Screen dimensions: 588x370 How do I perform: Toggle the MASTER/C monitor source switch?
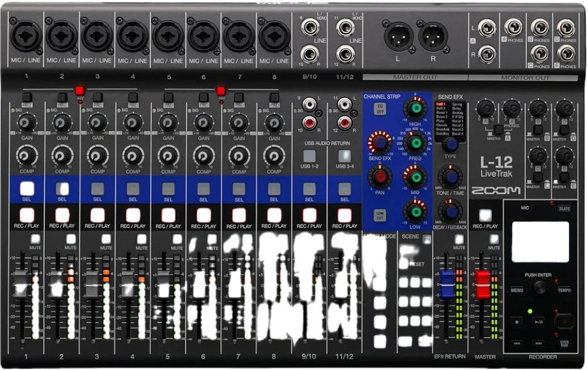[x=538, y=177]
